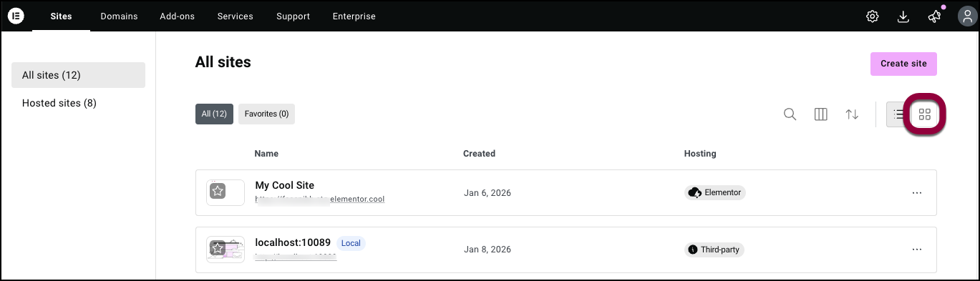Open the Add-ons menu

177,16
